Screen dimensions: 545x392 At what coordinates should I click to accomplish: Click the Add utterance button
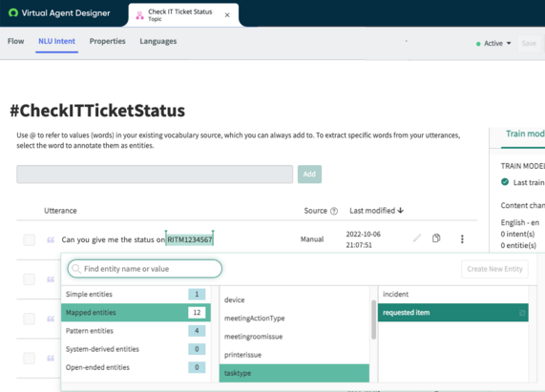pos(309,174)
